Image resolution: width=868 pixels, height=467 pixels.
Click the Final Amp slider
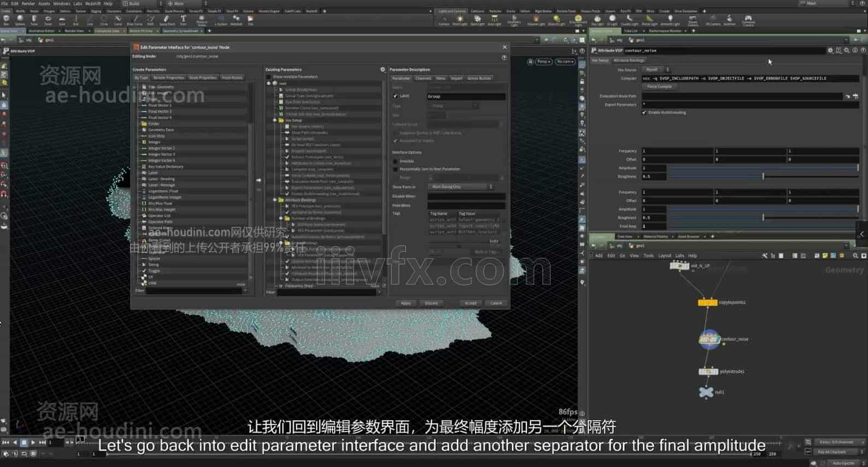point(763,226)
